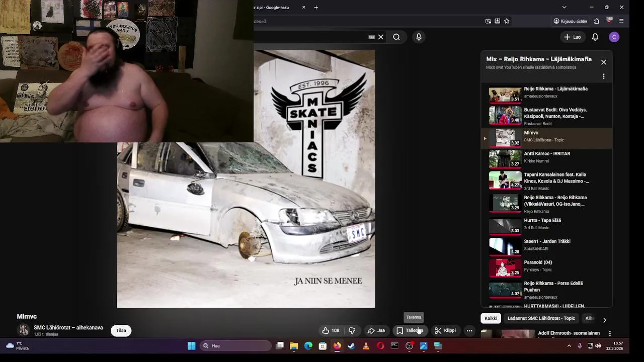644x362 pixels.
Task: Open the Mix playlist options menu
Action: pos(604,76)
